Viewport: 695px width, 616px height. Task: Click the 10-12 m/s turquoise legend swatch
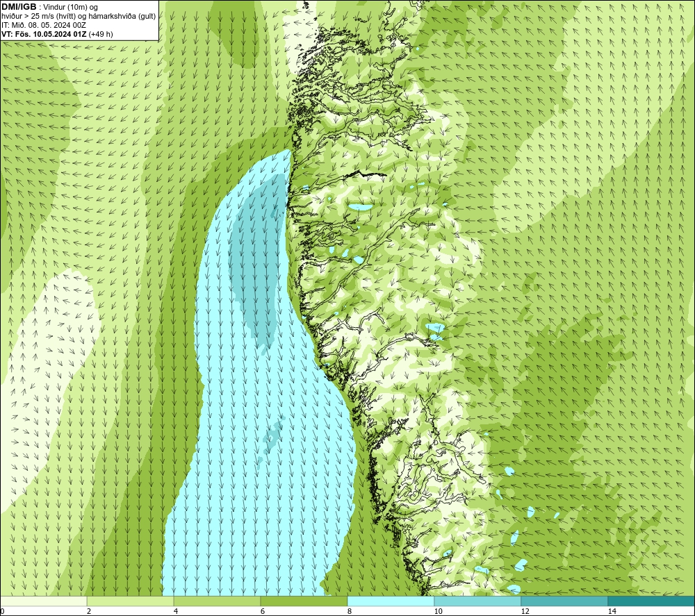click(x=478, y=601)
